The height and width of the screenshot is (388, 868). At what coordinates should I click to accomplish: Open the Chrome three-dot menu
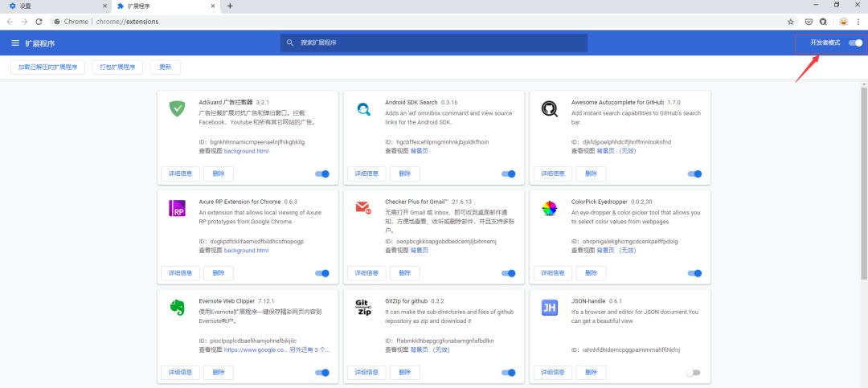[859, 22]
